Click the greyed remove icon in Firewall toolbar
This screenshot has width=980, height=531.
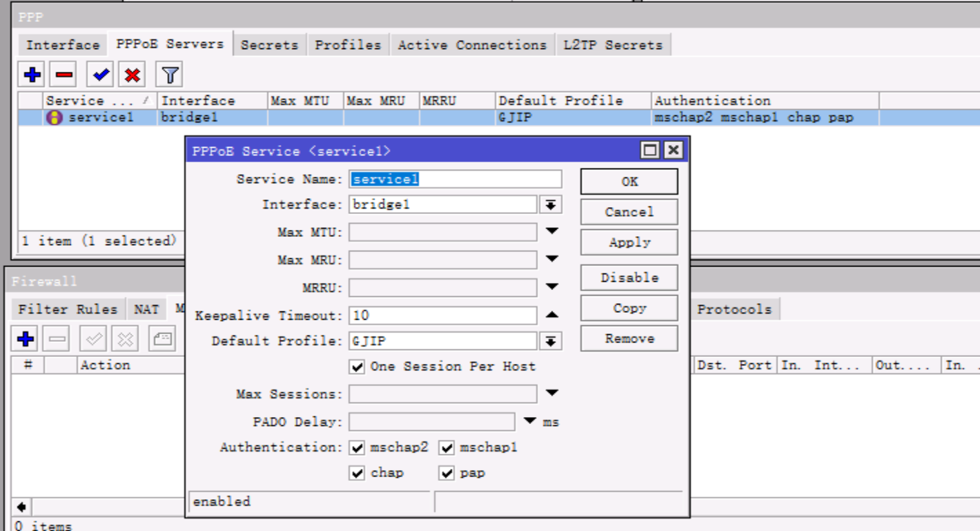point(58,339)
